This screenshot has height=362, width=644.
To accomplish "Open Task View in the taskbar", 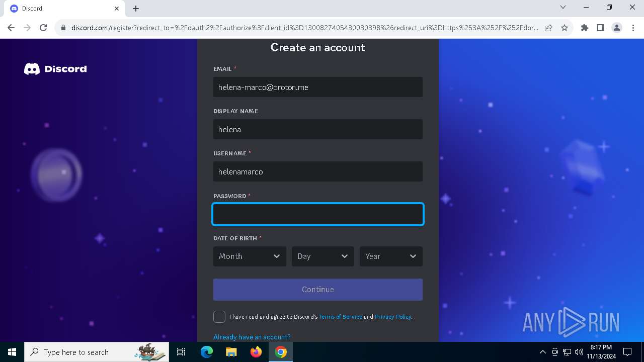I will (x=181, y=352).
